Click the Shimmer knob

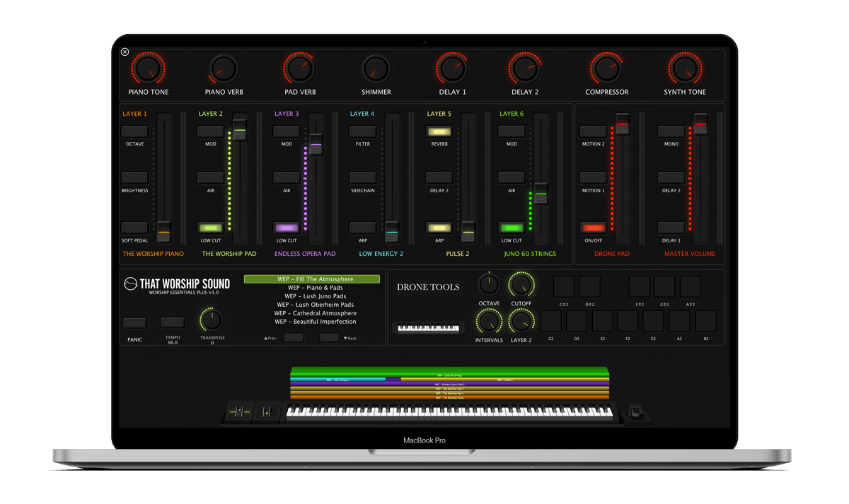coord(376,69)
